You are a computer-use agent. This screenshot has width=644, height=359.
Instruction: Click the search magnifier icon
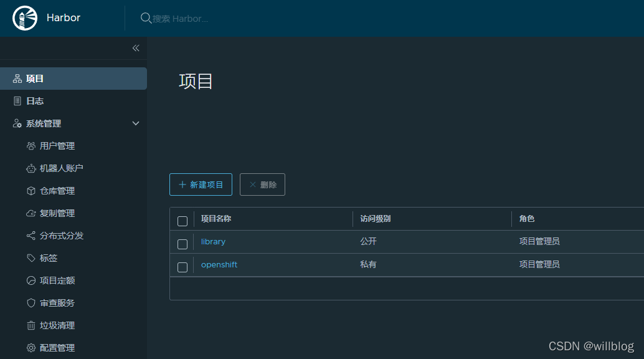tap(146, 18)
